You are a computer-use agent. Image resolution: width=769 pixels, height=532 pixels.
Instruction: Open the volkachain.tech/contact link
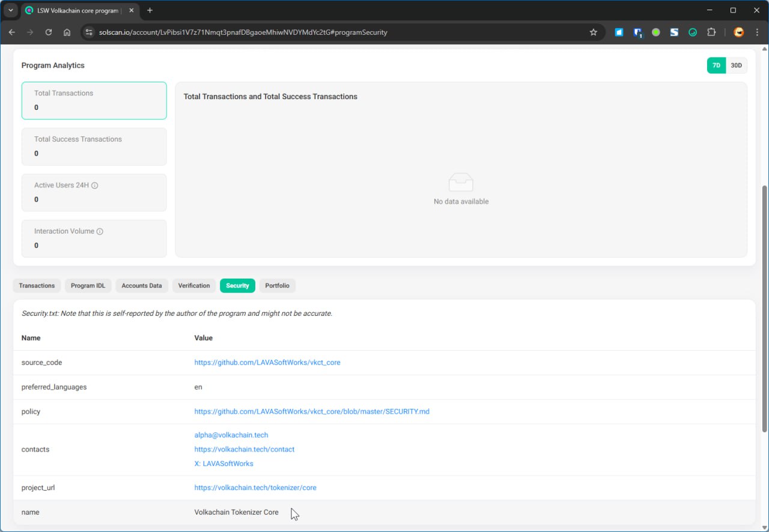coord(245,450)
